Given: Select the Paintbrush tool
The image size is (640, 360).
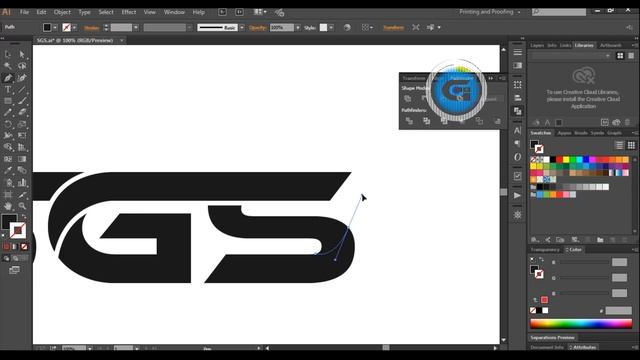Looking at the screenshot, I should tap(22, 101).
